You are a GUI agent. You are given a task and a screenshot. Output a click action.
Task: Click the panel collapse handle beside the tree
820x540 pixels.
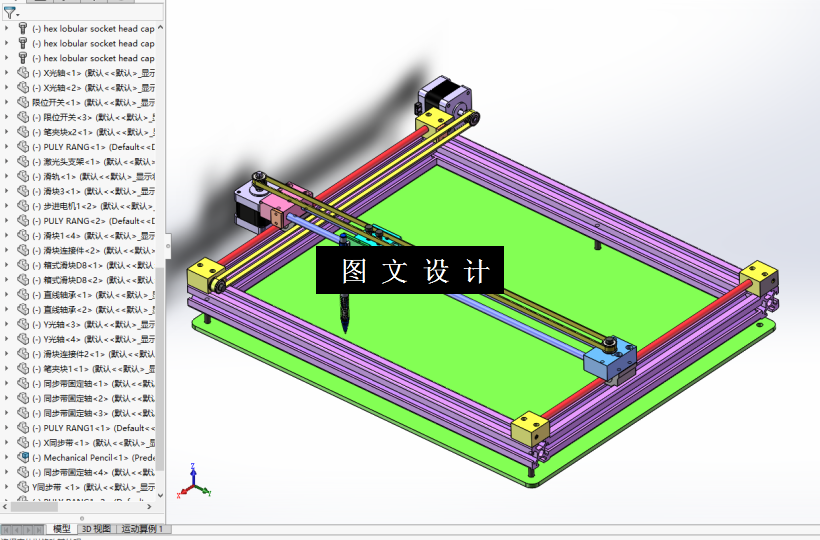[x=168, y=245]
